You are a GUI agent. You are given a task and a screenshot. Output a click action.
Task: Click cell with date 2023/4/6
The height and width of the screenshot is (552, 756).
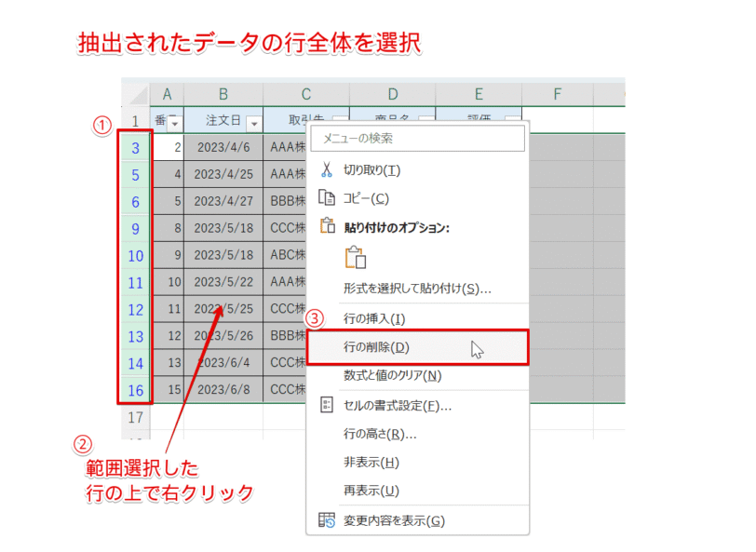223,147
